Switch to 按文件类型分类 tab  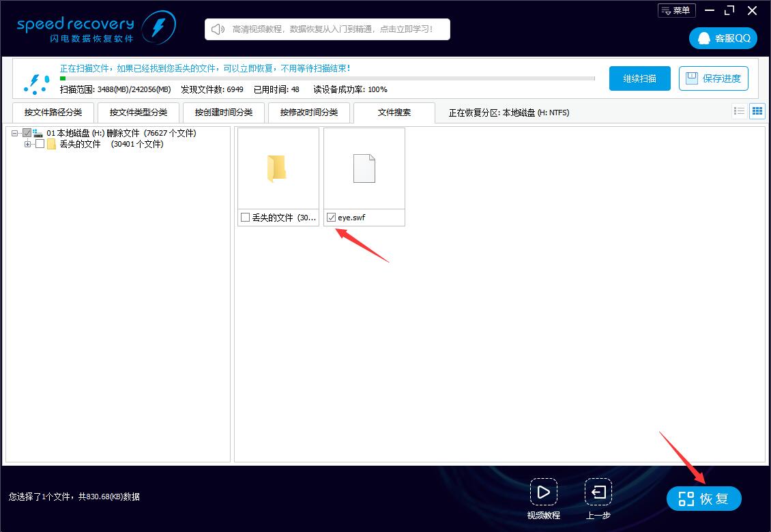(139, 112)
